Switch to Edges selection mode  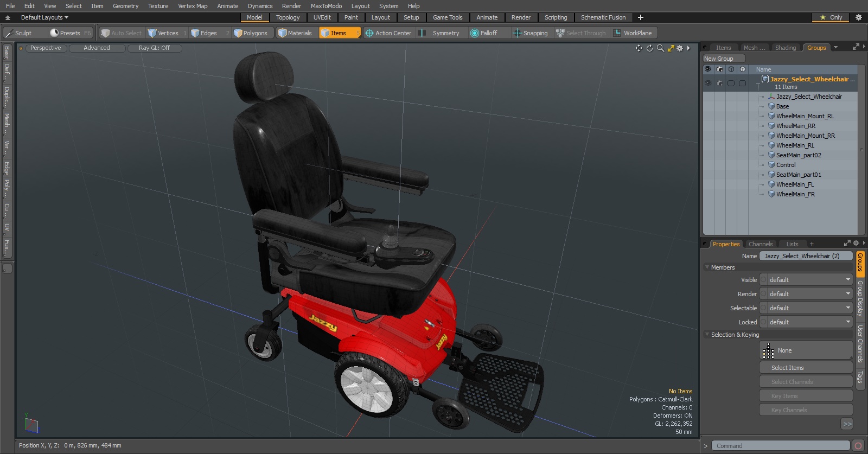(x=209, y=33)
